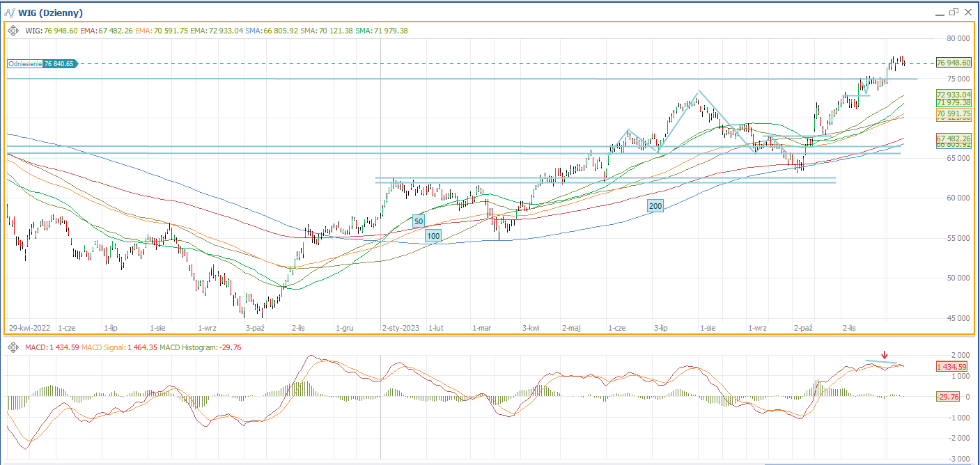Click the move handle icon of MACD panel
The image size is (980, 465).
13,347
